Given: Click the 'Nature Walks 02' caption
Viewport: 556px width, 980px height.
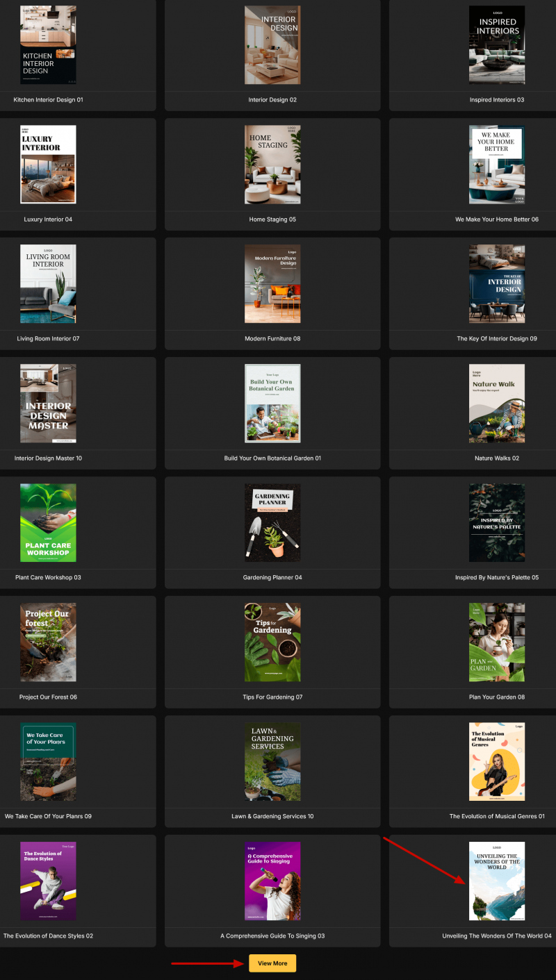Looking at the screenshot, I should pyautogui.click(x=497, y=458).
